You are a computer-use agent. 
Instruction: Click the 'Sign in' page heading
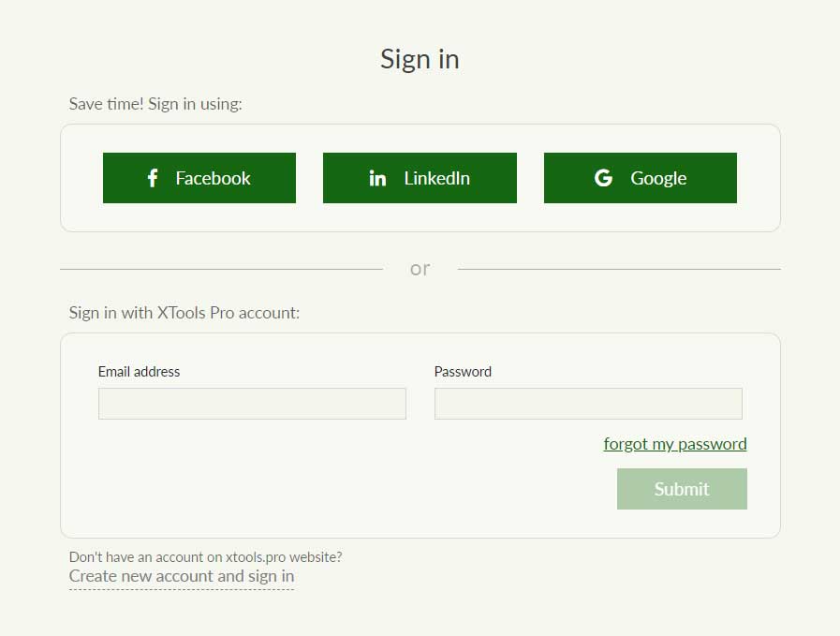click(420, 59)
